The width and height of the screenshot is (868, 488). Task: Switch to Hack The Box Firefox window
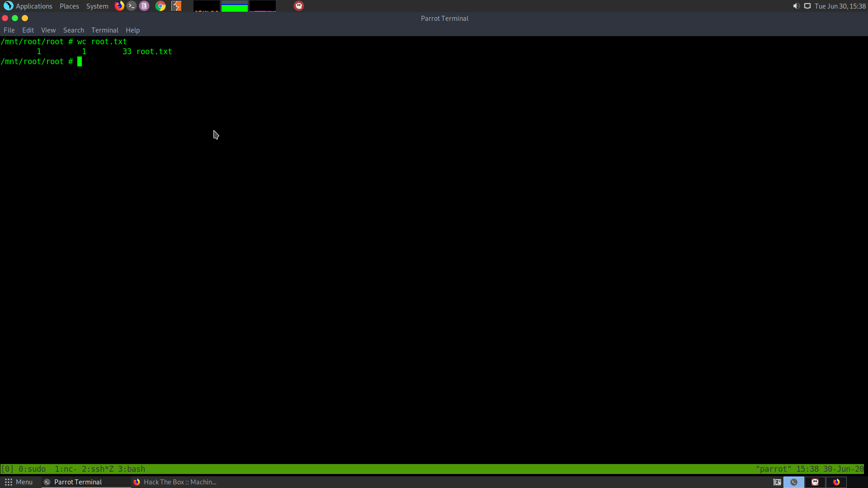tap(175, 482)
